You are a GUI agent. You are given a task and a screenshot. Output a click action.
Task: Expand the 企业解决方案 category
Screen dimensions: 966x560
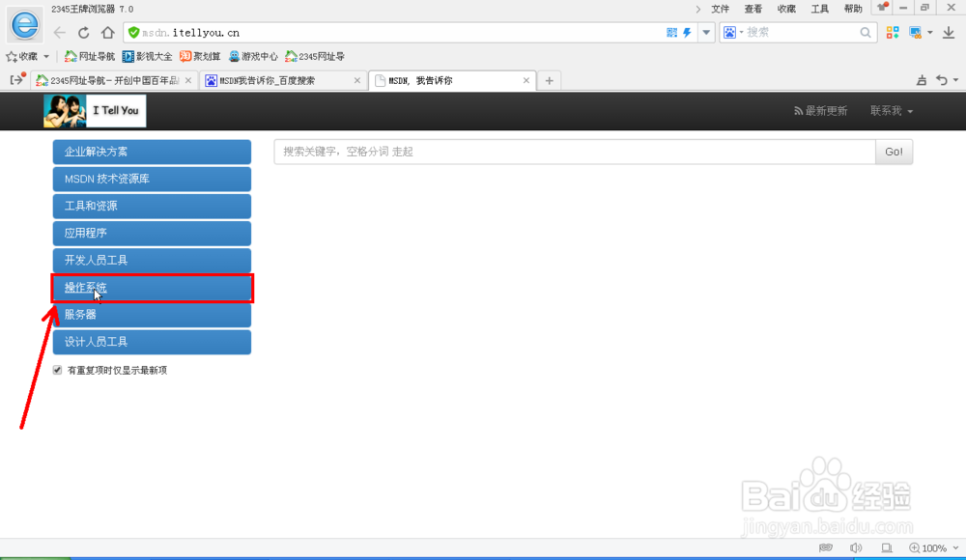[x=153, y=152]
